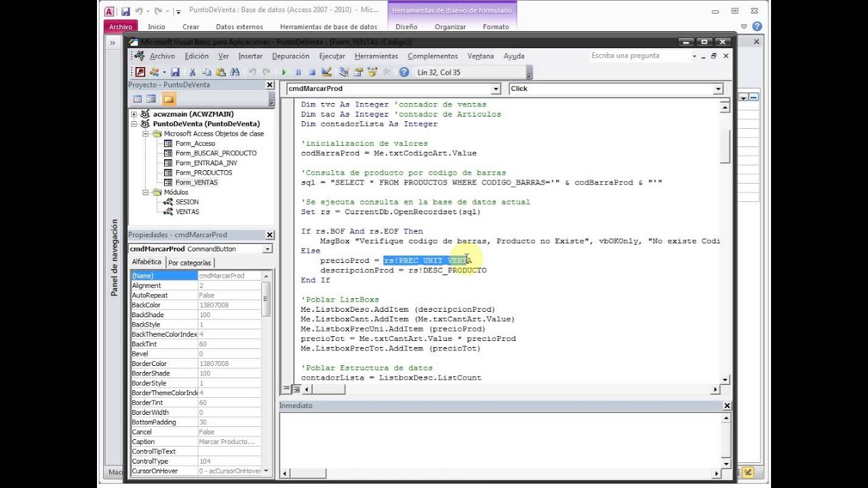Screen dimensions: 868x488
Task: Click View Object icon in Project panel
Action: pos(151,99)
